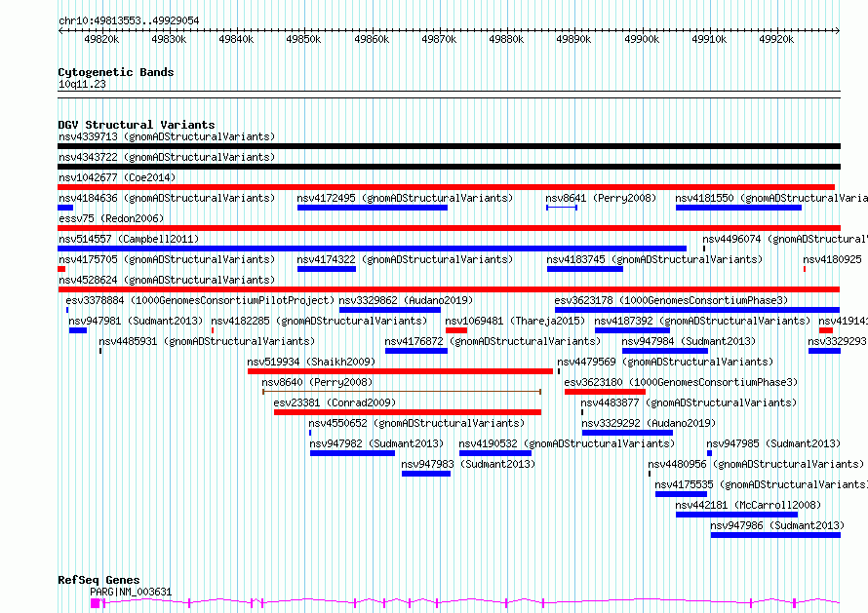Open esv3378884 (1000GenomesConsortiumPilotProject) label
The height and width of the screenshot is (613, 868).
tap(200, 300)
